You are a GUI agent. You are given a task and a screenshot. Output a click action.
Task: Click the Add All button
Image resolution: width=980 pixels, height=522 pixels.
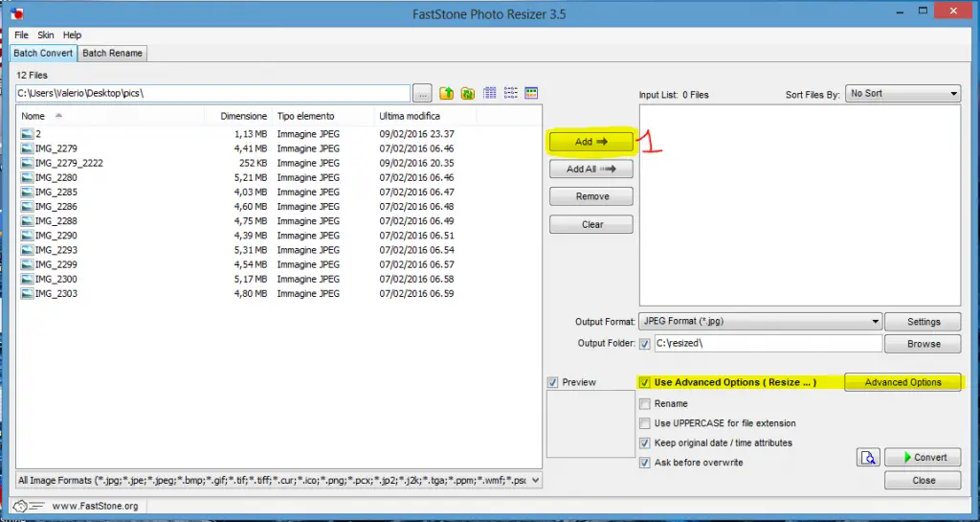pos(591,169)
